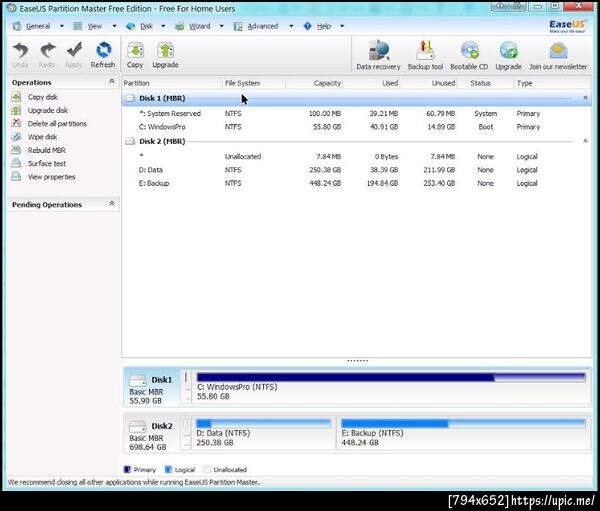Viewport: 600px width, 511px height.
Task: Choose Delete all partitions operation
Action: [x=57, y=124]
